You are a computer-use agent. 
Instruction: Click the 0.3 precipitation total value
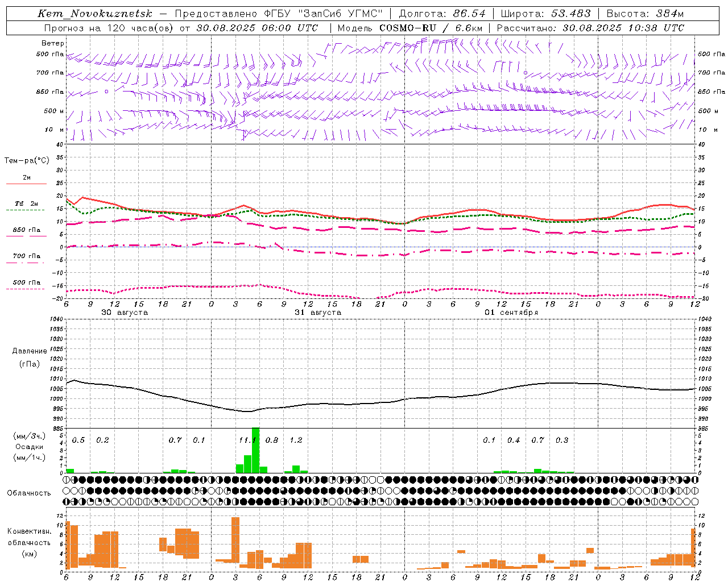tap(562, 440)
